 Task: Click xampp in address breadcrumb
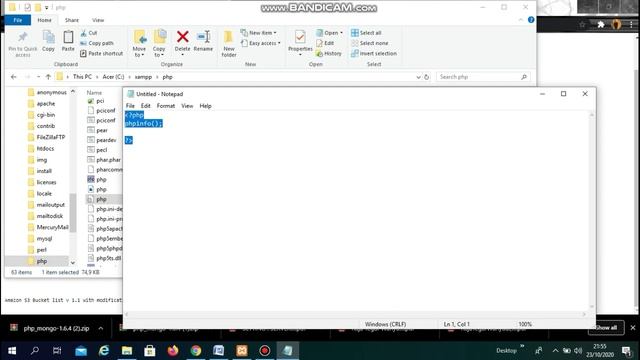pos(143,77)
